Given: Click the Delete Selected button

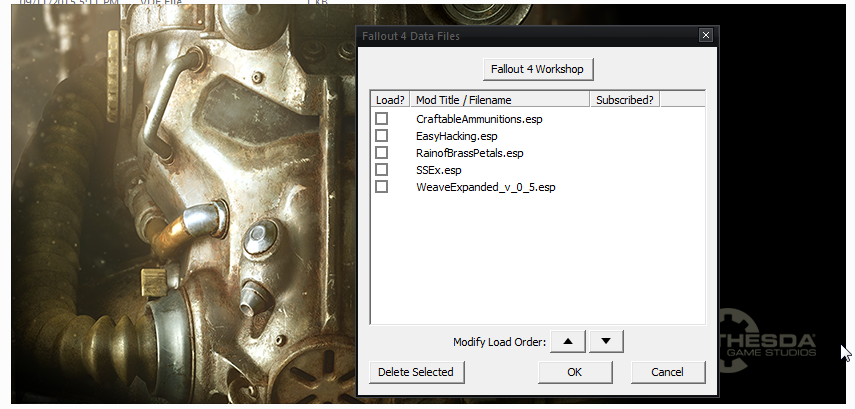Looking at the screenshot, I should tap(416, 372).
